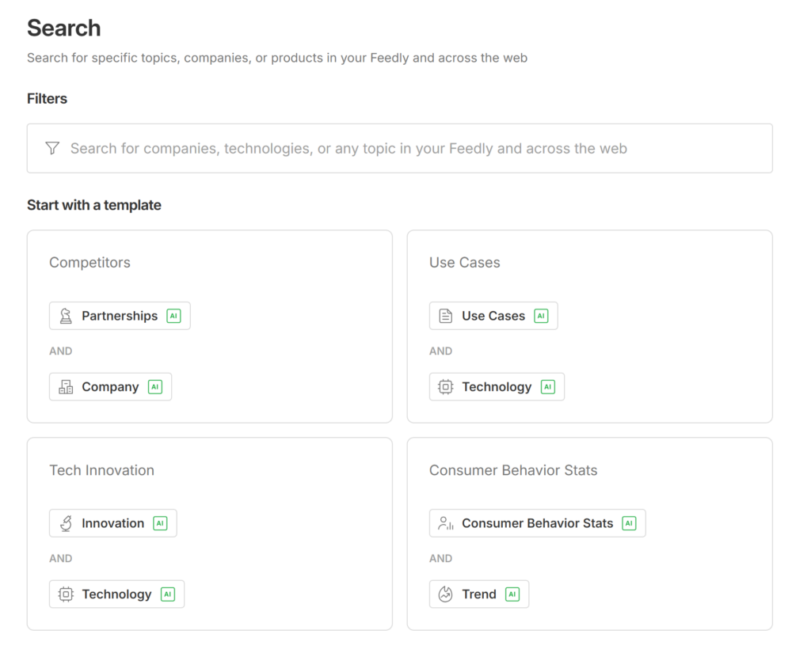Click the funnel filter icon in the search bar

pyautogui.click(x=52, y=148)
